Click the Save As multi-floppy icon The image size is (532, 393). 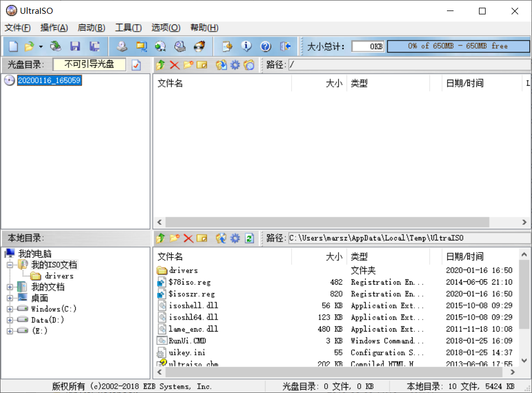[x=94, y=46]
